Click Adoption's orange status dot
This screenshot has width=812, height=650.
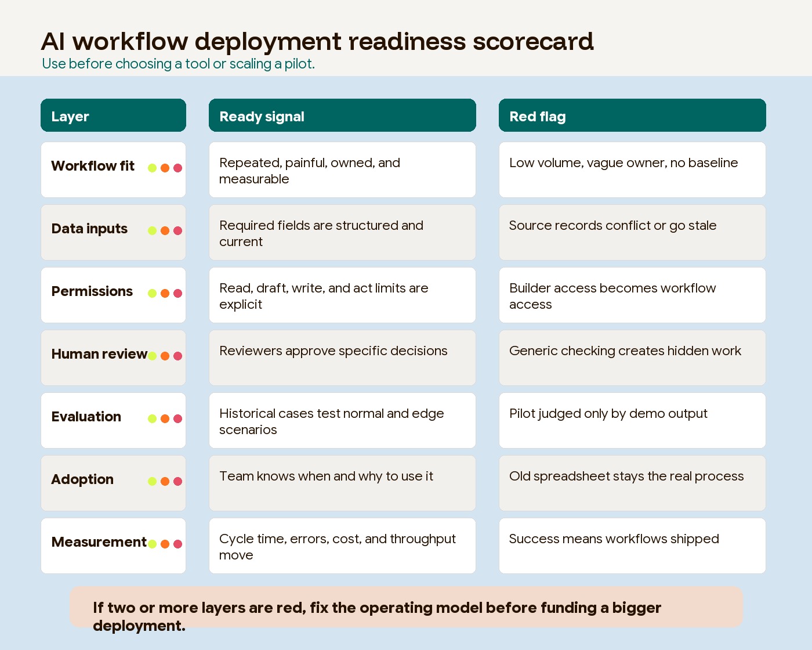165,481
